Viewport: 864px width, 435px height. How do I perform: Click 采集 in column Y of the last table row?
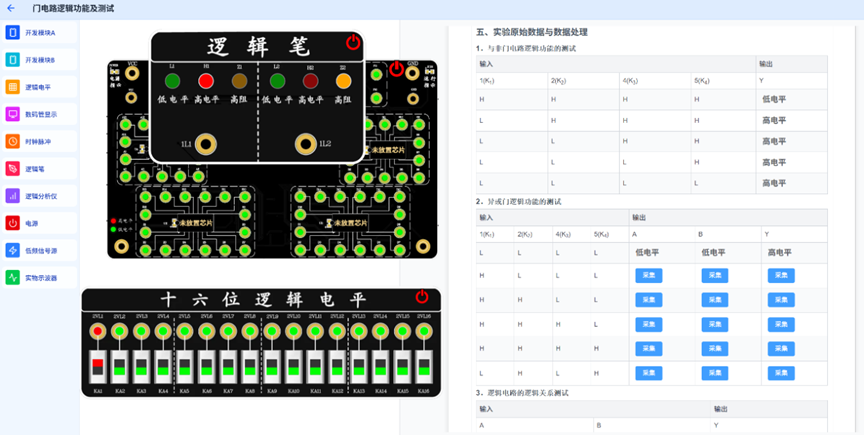coord(781,373)
